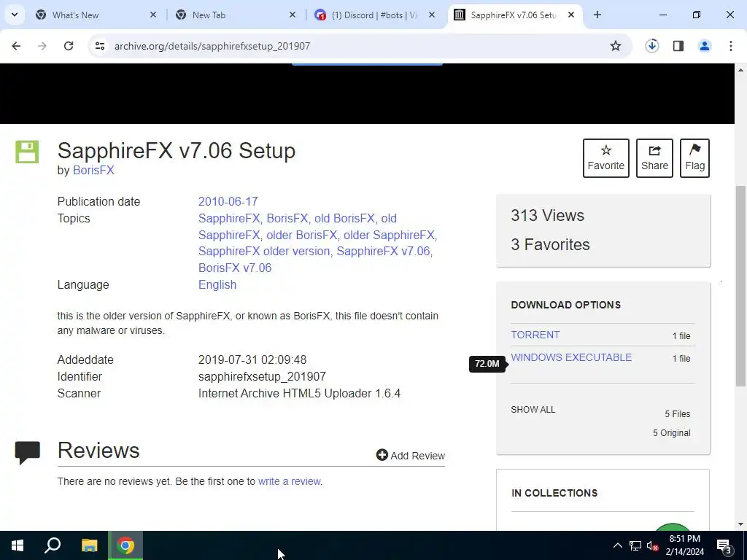Viewport: 747px width, 560px height.
Task: Open network status tray icon
Action: tap(635, 545)
